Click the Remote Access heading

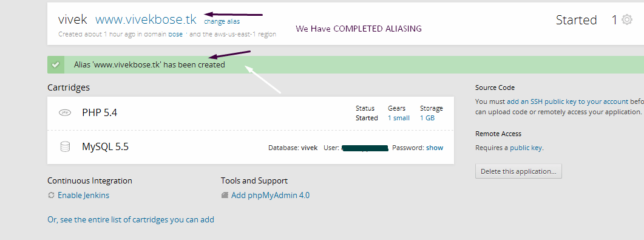498,134
